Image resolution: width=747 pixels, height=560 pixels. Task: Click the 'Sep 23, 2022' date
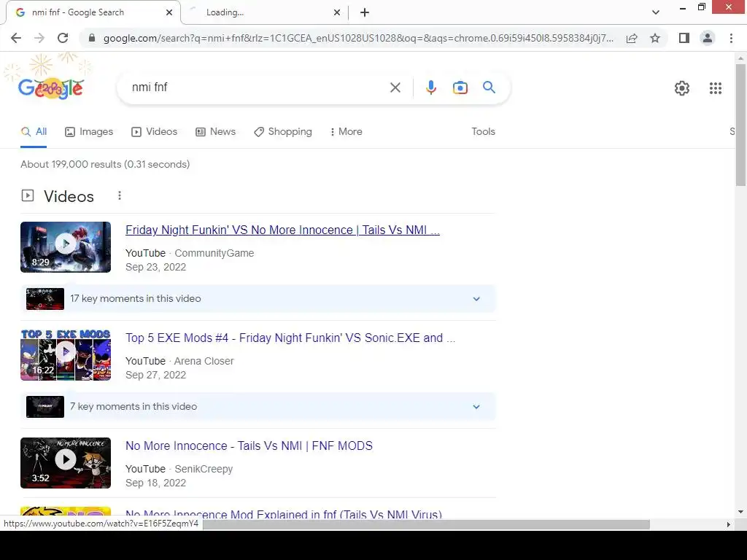(x=156, y=267)
